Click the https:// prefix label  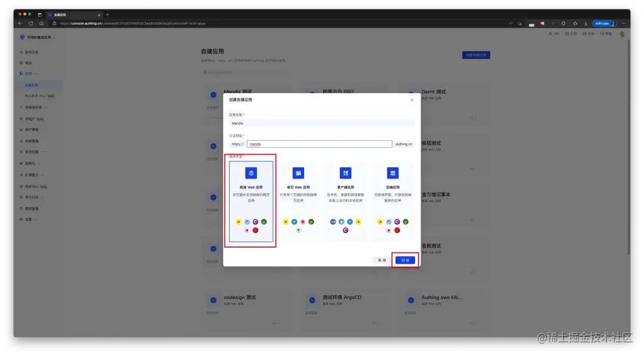(237, 144)
